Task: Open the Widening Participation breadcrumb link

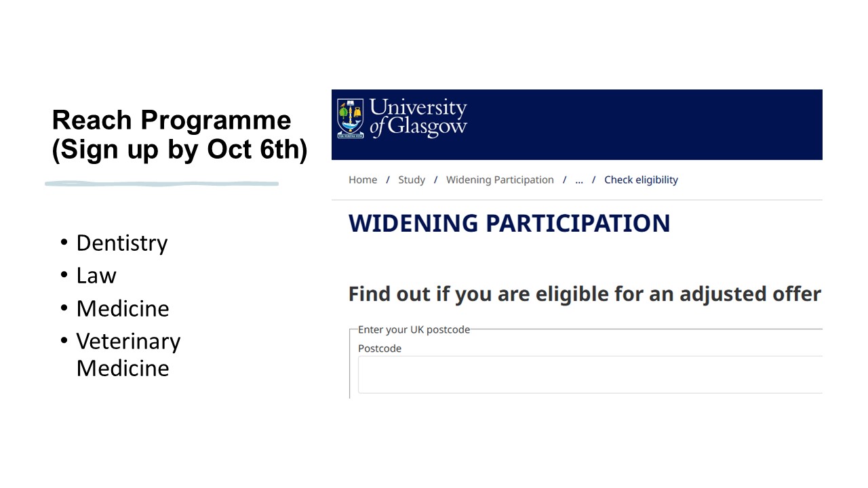Action: [x=500, y=180]
